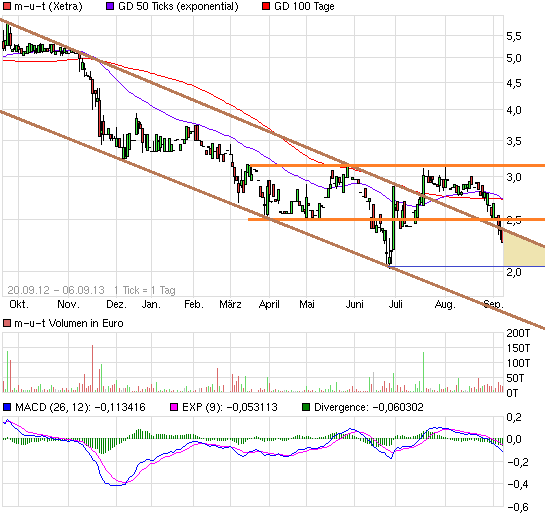The image size is (545, 515).
Task: Click the 'Juni' month axis label
Action: click(355, 304)
